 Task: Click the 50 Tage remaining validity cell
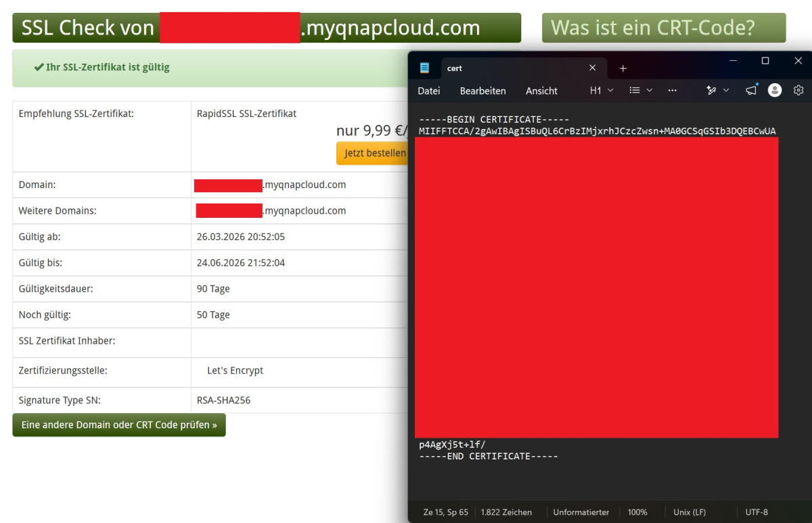pos(213,315)
